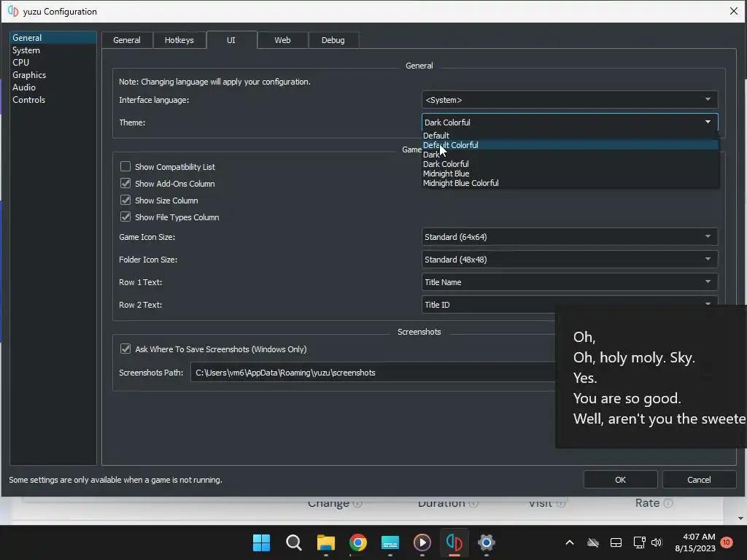The image size is (747, 560).
Task: Toggle Show File Types Column checkbox
Action: coord(125,217)
